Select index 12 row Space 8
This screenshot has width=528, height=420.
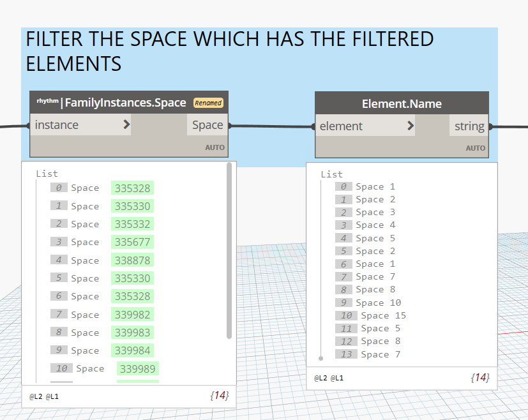pyautogui.click(x=368, y=341)
